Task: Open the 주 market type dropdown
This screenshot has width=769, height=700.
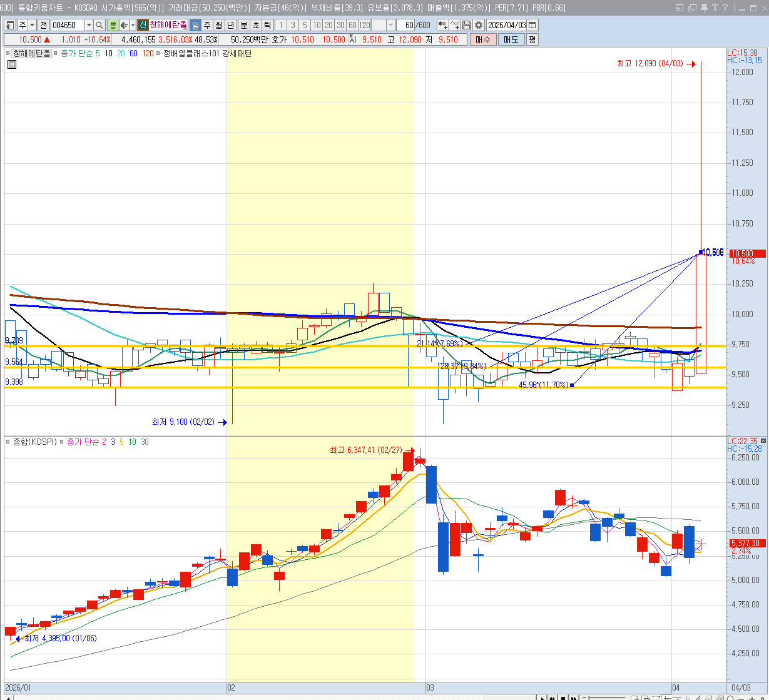Action: click(x=32, y=25)
